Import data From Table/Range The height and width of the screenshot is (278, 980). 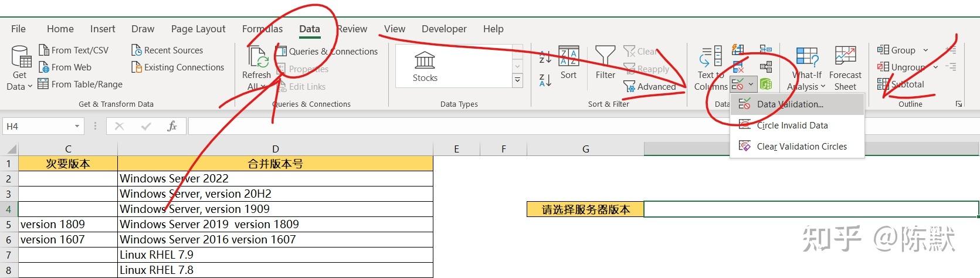(80, 84)
